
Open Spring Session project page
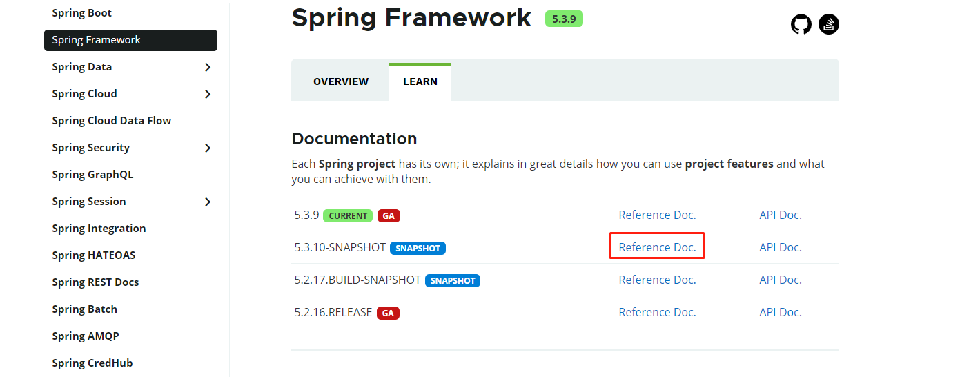[x=88, y=202]
